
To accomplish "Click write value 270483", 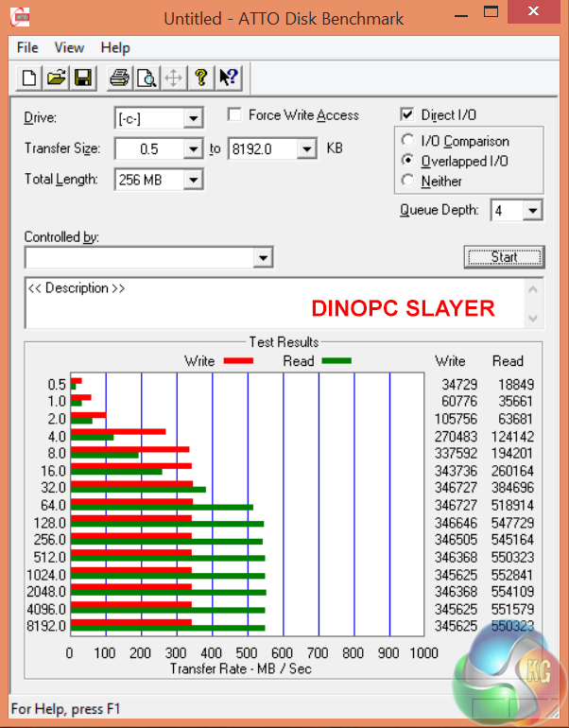I will pyautogui.click(x=456, y=437).
